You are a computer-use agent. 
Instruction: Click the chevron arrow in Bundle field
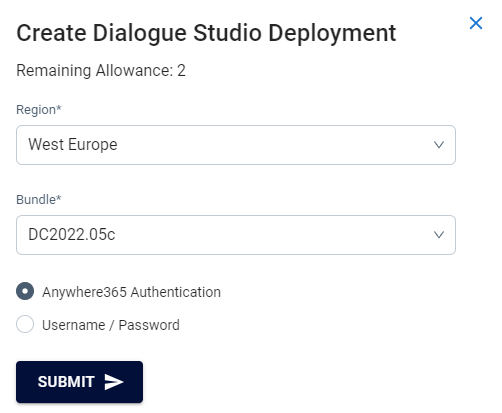(x=439, y=235)
